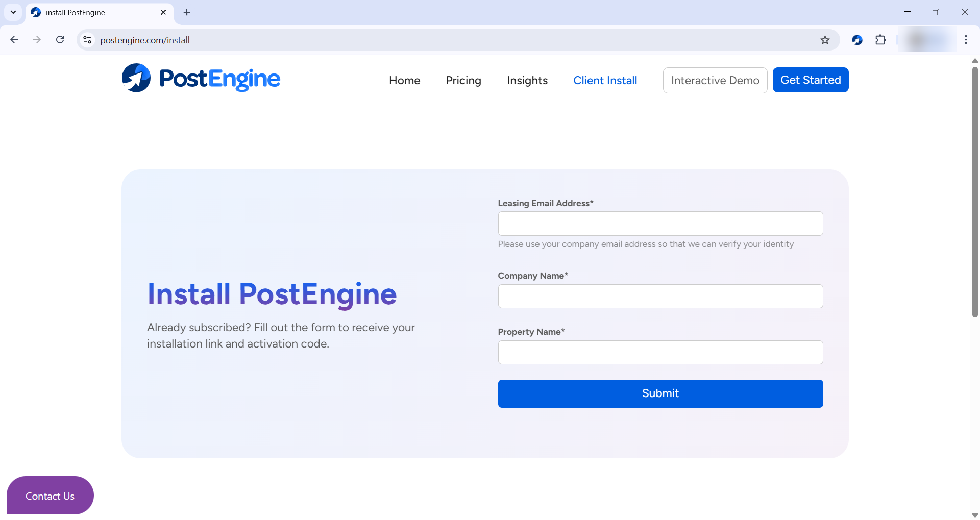Screen dimensions: 980x520
Task: Click the Install PostEngine heading
Action: click(x=272, y=294)
